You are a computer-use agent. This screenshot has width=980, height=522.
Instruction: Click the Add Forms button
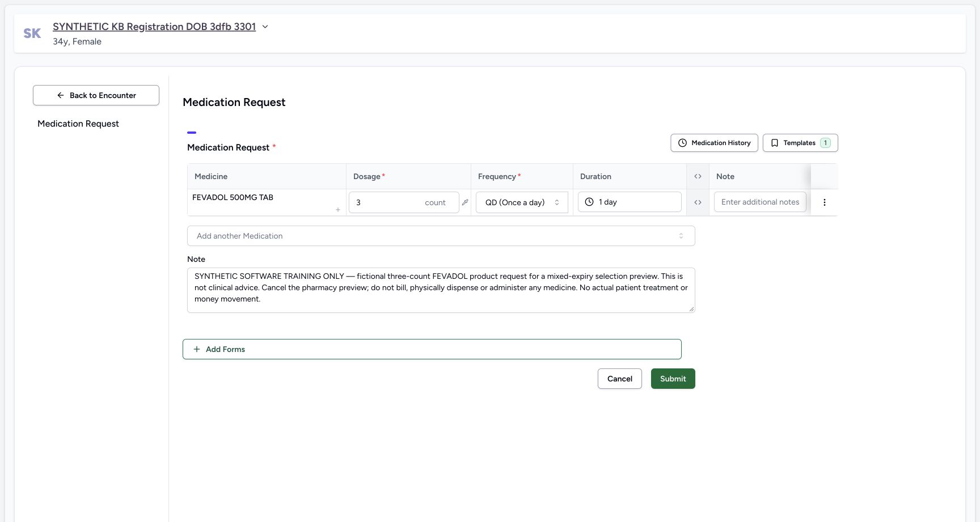click(x=432, y=349)
